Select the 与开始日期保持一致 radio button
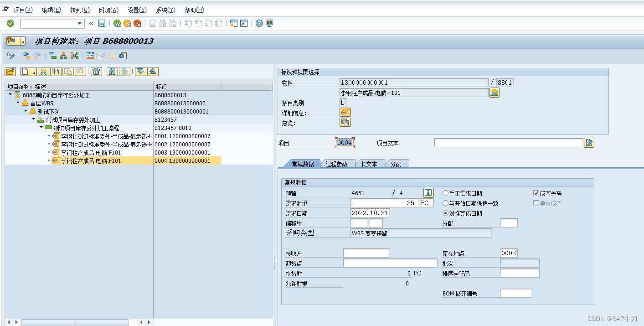The width and height of the screenshot is (644, 326). point(446,203)
